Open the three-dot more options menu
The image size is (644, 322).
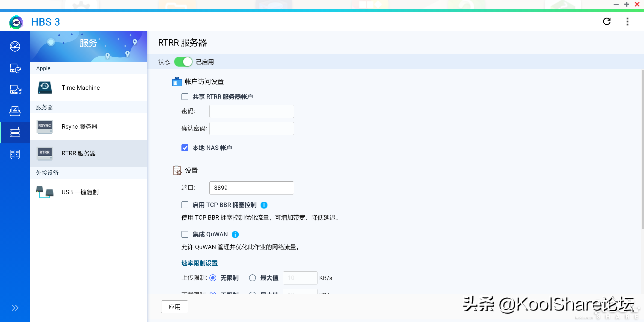(627, 22)
